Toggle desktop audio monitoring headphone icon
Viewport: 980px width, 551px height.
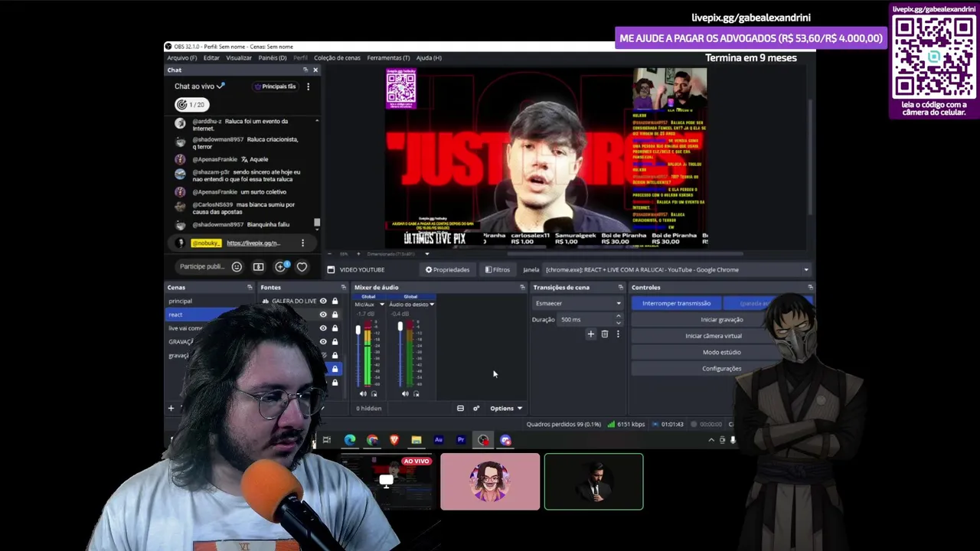click(x=416, y=393)
